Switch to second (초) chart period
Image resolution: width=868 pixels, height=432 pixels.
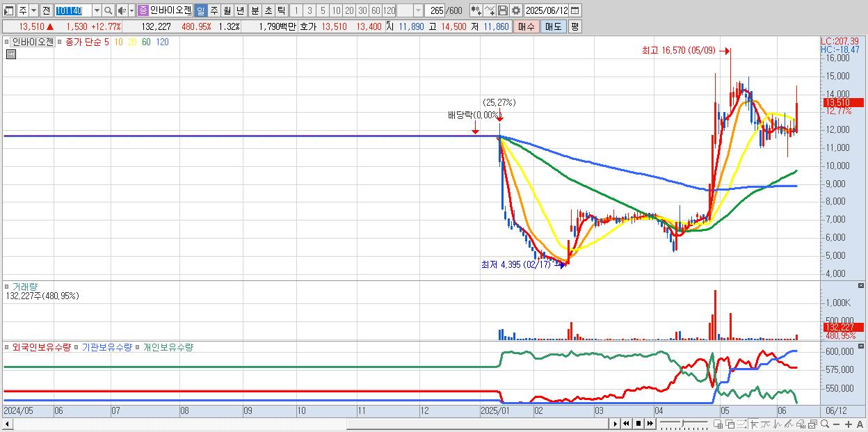click(268, 10)
